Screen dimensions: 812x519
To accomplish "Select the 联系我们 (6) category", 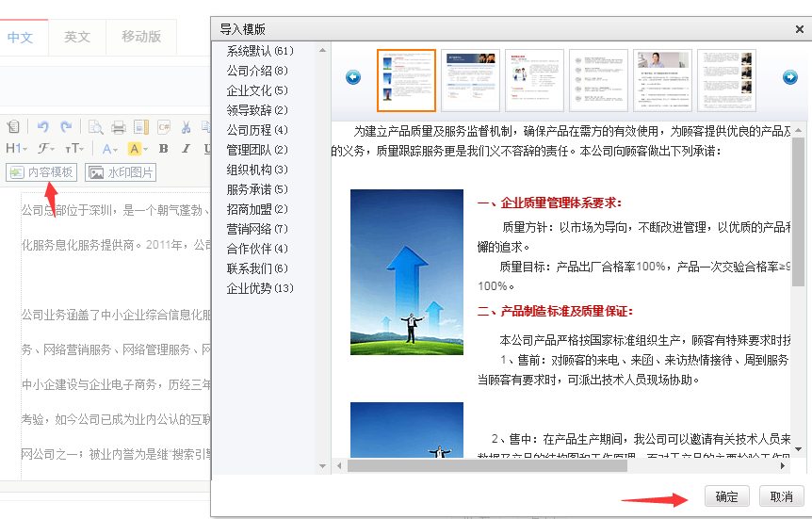I will click(x=257, y=268).
